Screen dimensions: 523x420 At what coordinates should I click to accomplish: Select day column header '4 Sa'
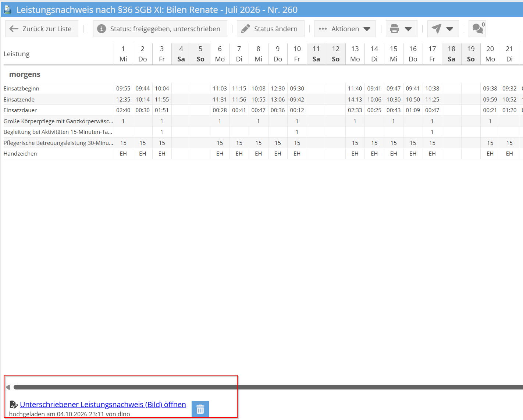pyautogui.click(x=181, y=54)
